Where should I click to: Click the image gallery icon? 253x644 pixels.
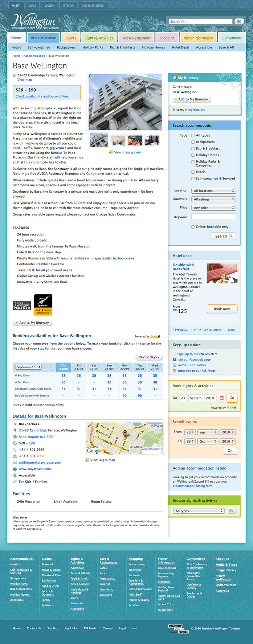coord(111,152)
